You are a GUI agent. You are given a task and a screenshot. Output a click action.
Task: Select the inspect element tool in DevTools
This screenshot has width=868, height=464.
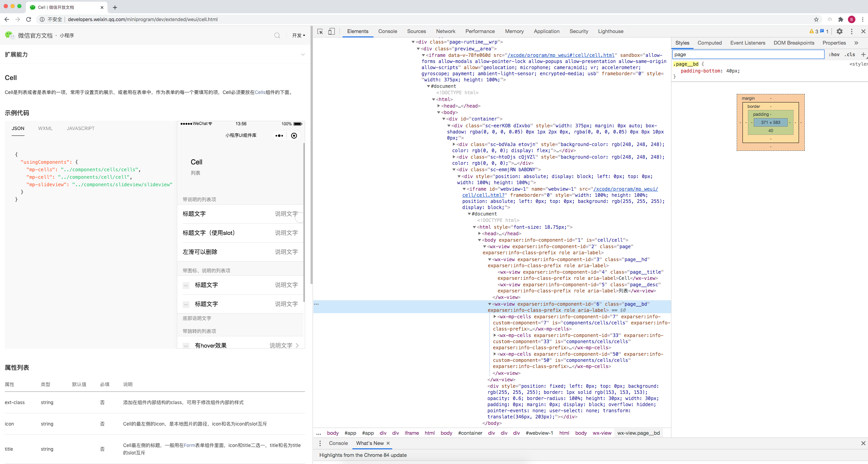point(319,31)
